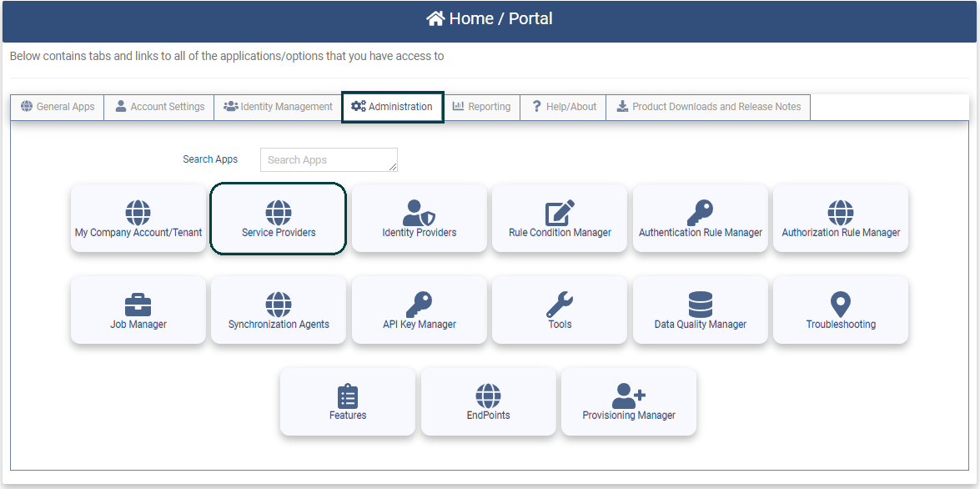
Task: Open the Authentication Rule Manager
Action: tap(700, 219)
